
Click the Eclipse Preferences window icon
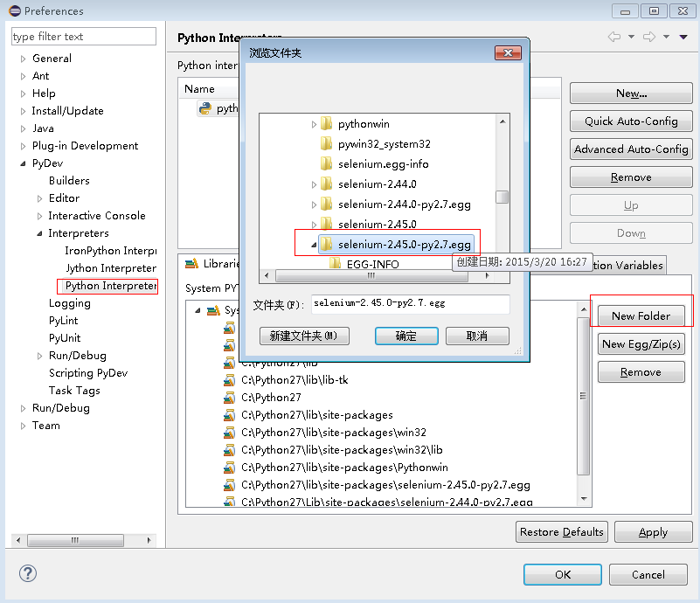click(15, 10)
